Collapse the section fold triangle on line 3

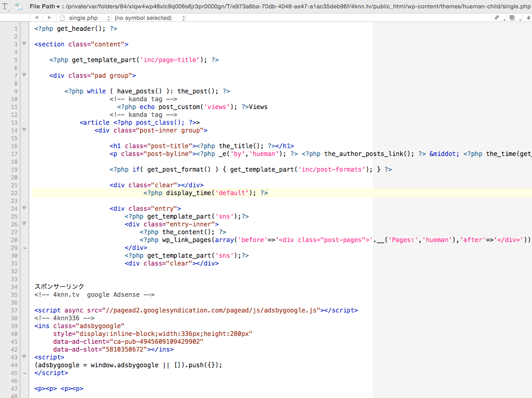click(24, 44)
